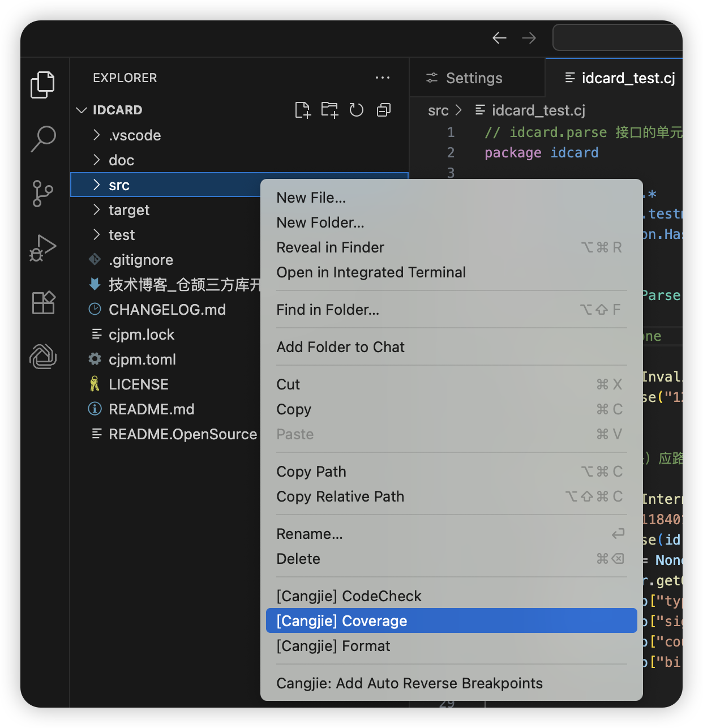Screen dimensions: 703x728
Task: Open the Explorer more actions ellipsis
Action: point(383,78)
